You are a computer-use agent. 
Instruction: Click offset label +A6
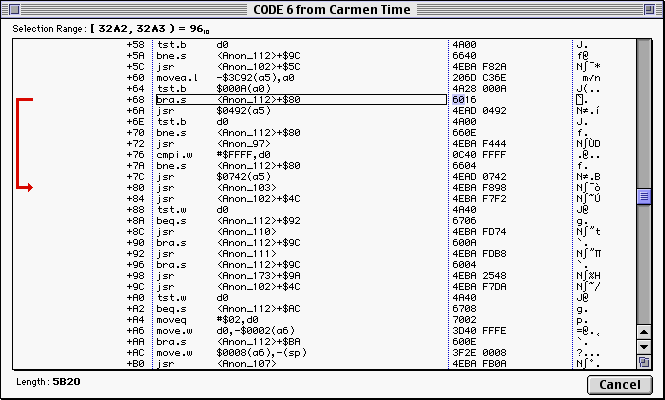tap(136, 308)
